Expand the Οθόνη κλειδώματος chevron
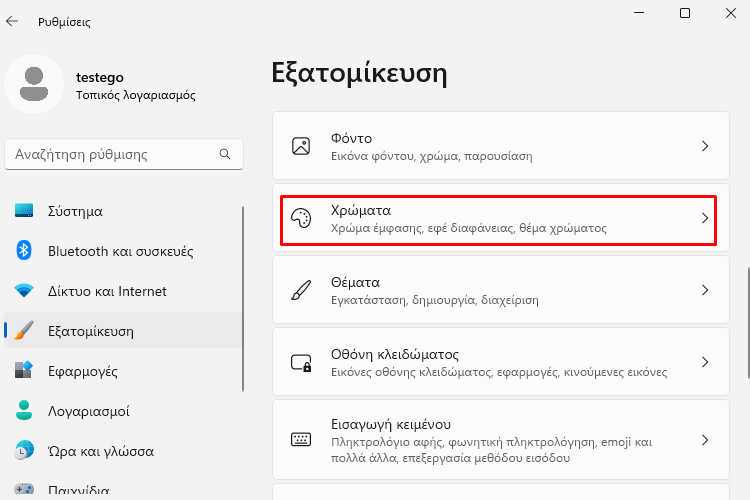The width and height of the screenshot is (750, 500). coord(705,362)
